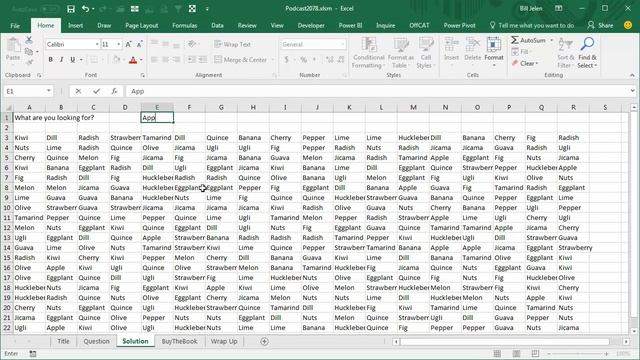This screenshot has height=360, width=640.
Task: Open the Delete cells command
Action: [x=473, y=53]
